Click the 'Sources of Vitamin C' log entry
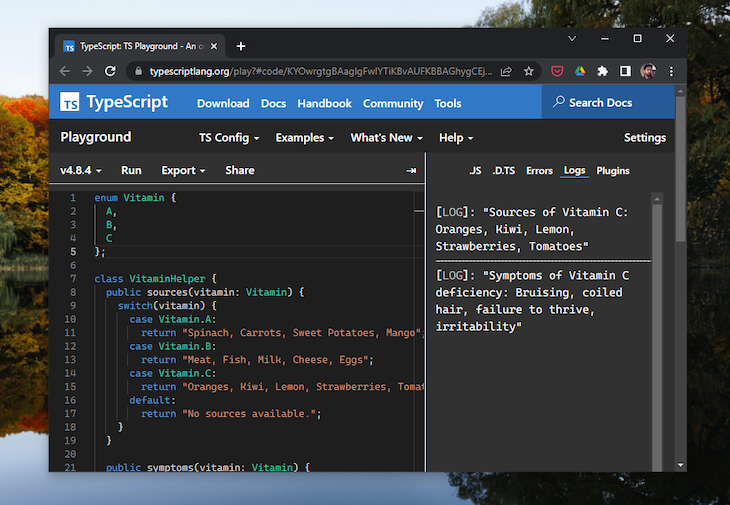This screenshot has height=505, width=730. (x=532, y=229)
